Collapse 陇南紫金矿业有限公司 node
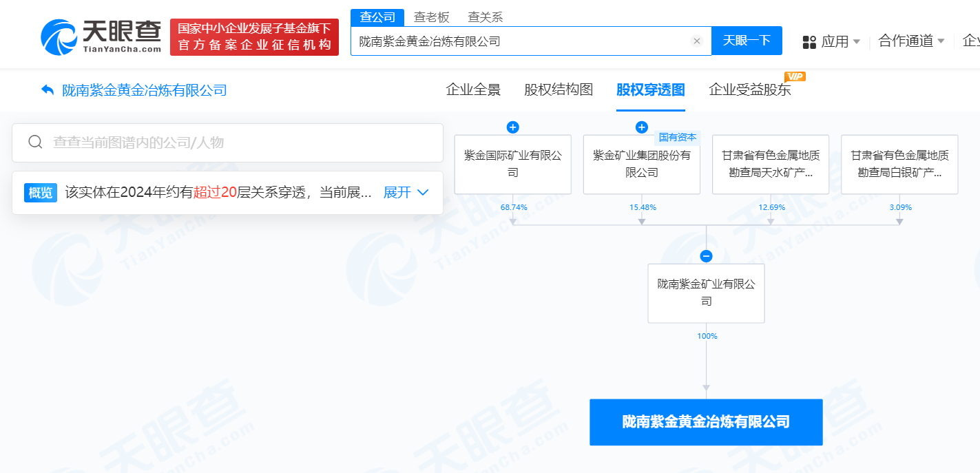 [x=706, y=255]
